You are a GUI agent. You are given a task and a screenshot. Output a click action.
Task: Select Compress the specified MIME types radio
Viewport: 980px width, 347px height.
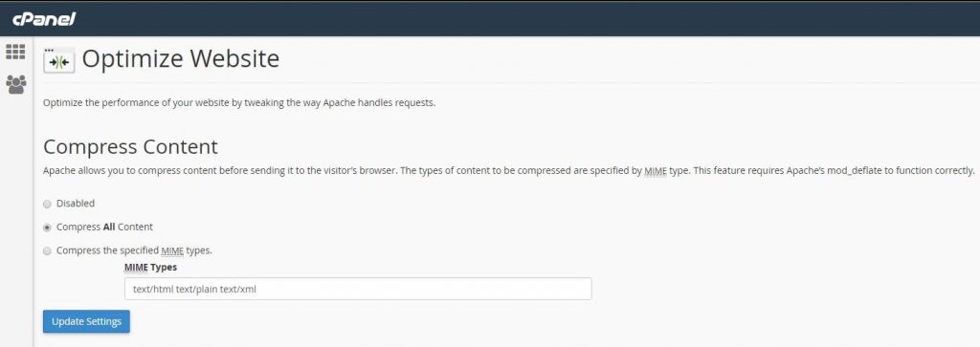pyautogui.click(x=47, y=250)
